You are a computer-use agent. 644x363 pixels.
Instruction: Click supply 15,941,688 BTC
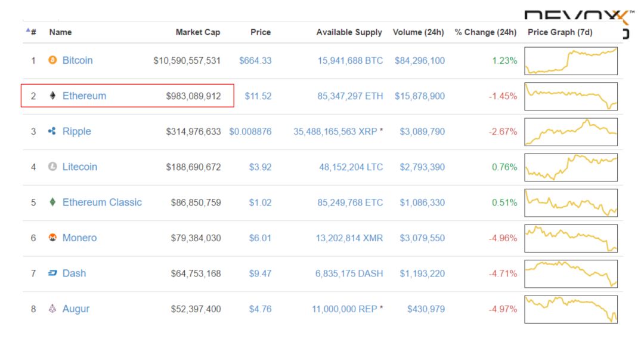pyautogui.click(x=351, y=61)
